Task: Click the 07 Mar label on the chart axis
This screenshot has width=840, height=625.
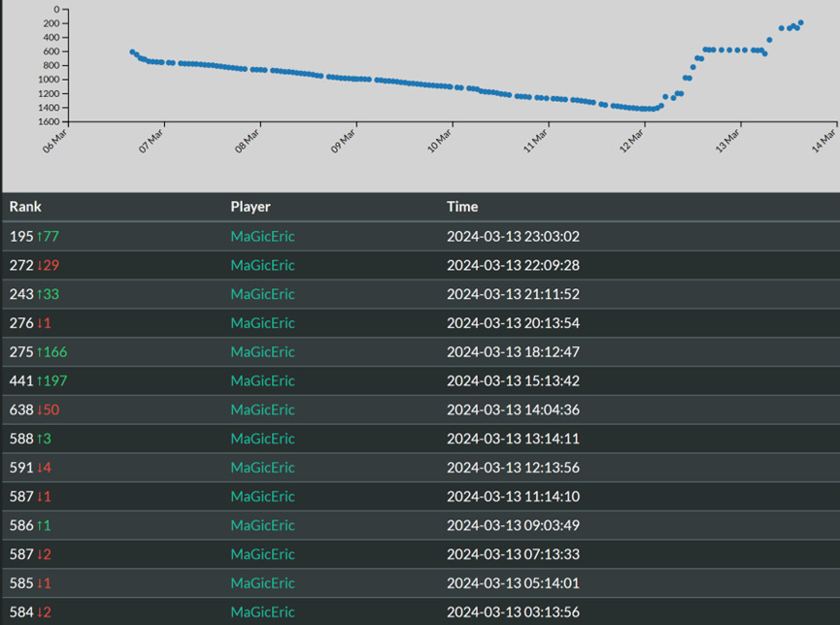Action: [x=151, y=142]
